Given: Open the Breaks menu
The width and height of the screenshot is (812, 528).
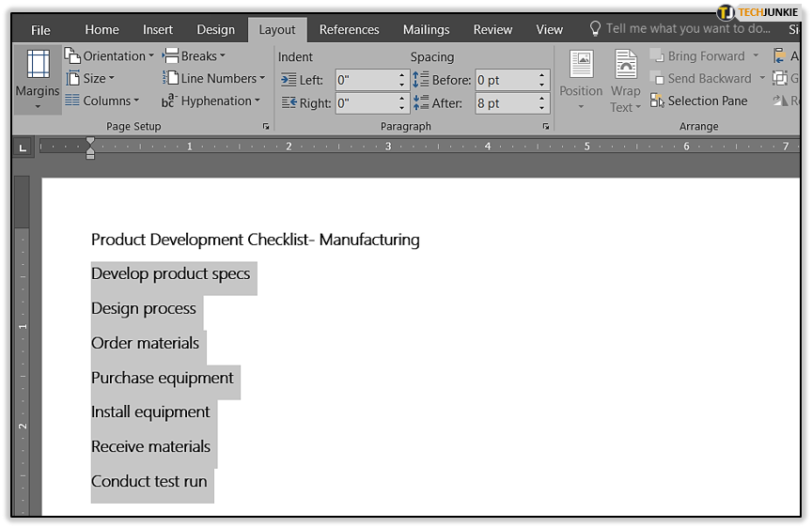Looking at the screenshot, I should (x=194, y=55).
